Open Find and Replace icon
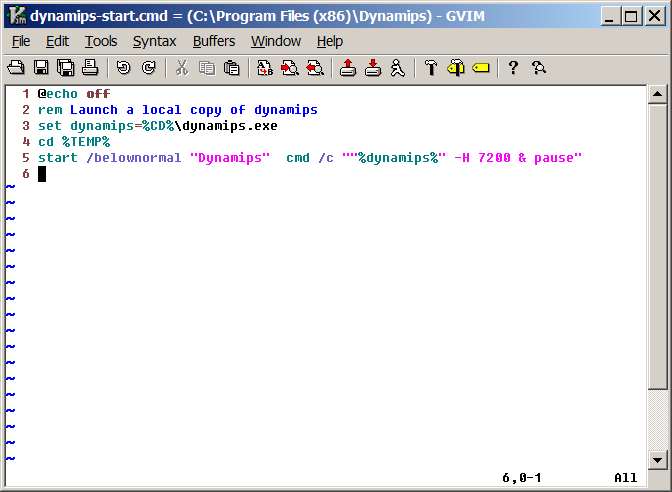 pyautogui.click(x=265, y=68)
